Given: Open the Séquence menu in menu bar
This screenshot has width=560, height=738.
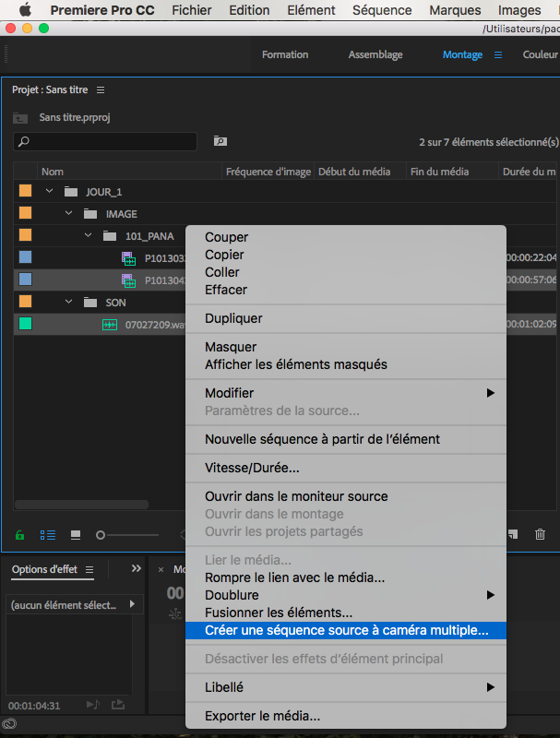Looking at the screenshot, I should point(382,10).
